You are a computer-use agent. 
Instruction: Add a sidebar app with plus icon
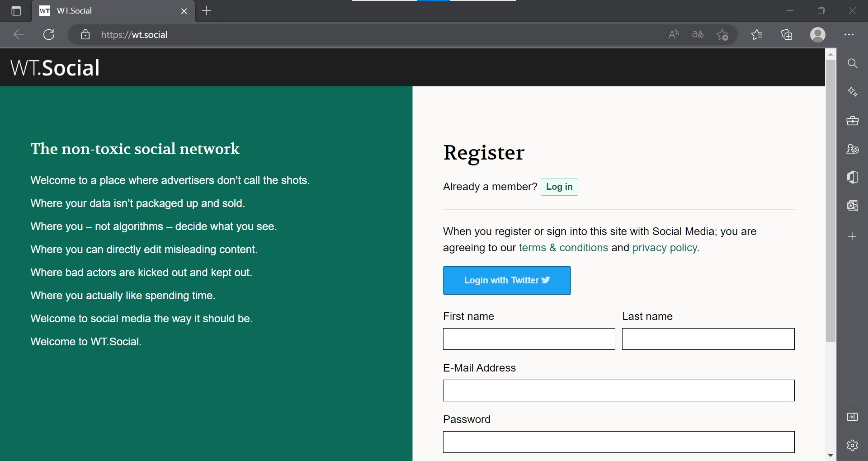tap(852, 236)
